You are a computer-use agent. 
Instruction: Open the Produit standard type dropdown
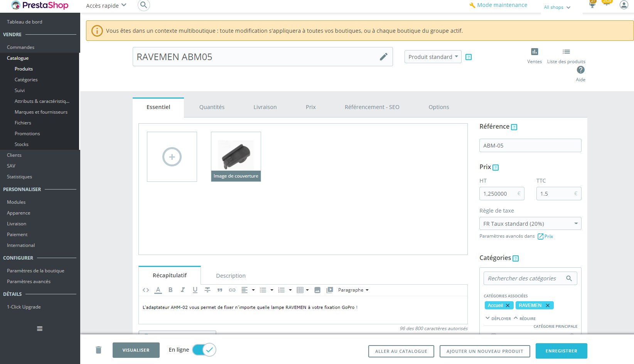click(433, 57)
